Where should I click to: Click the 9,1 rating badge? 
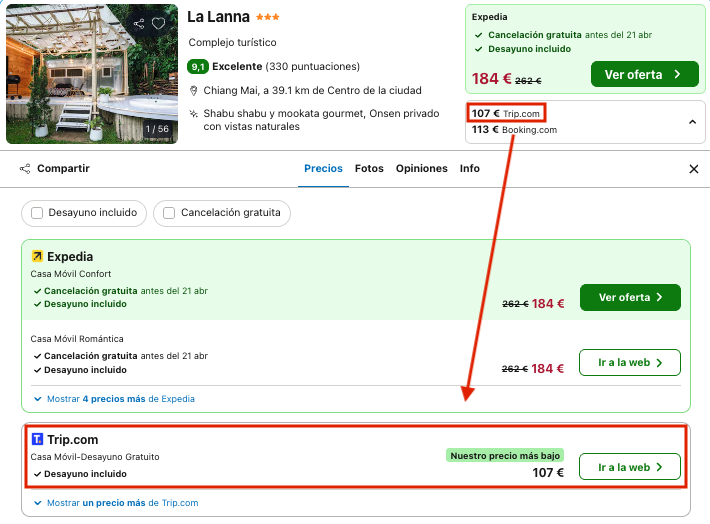point(198,67)
